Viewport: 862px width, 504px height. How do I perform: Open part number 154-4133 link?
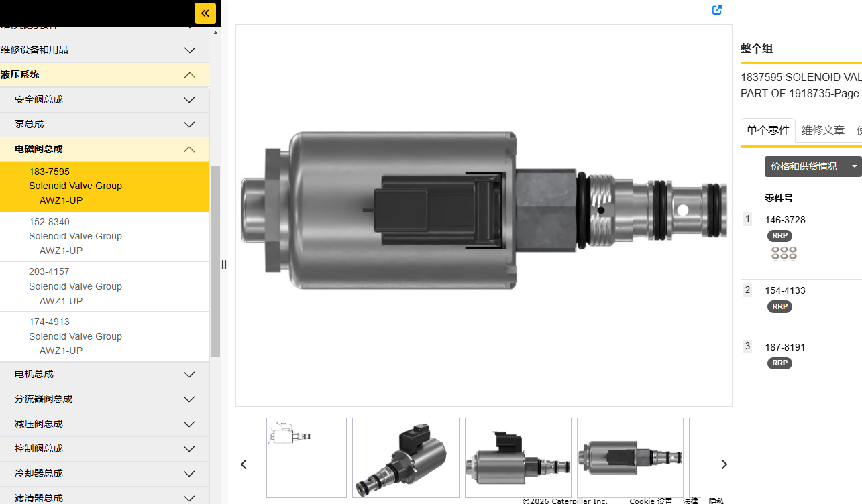pyautogui.click(x=785, y=290)
